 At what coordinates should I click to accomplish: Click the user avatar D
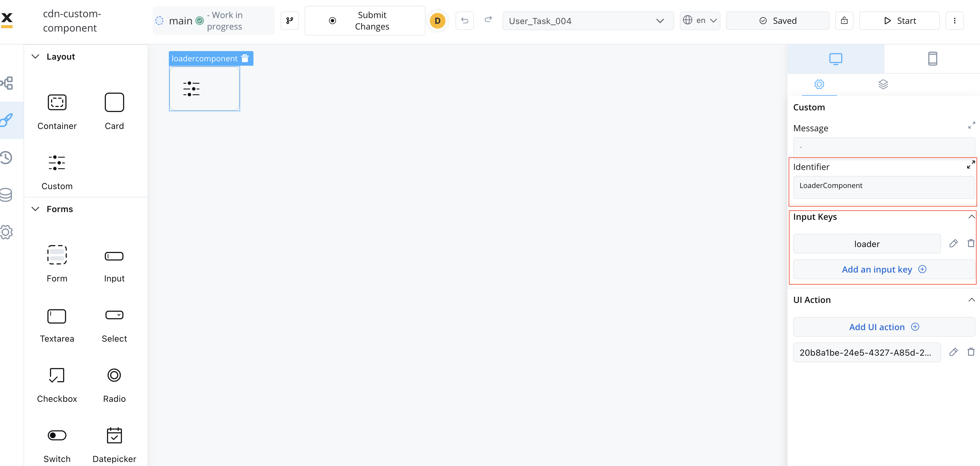tap(437, 21)
